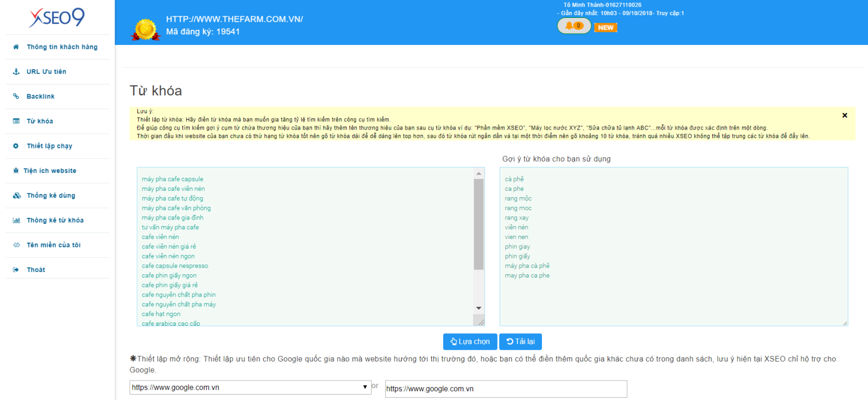Click the anchor icon beside URL Ưu tiên

16,72
